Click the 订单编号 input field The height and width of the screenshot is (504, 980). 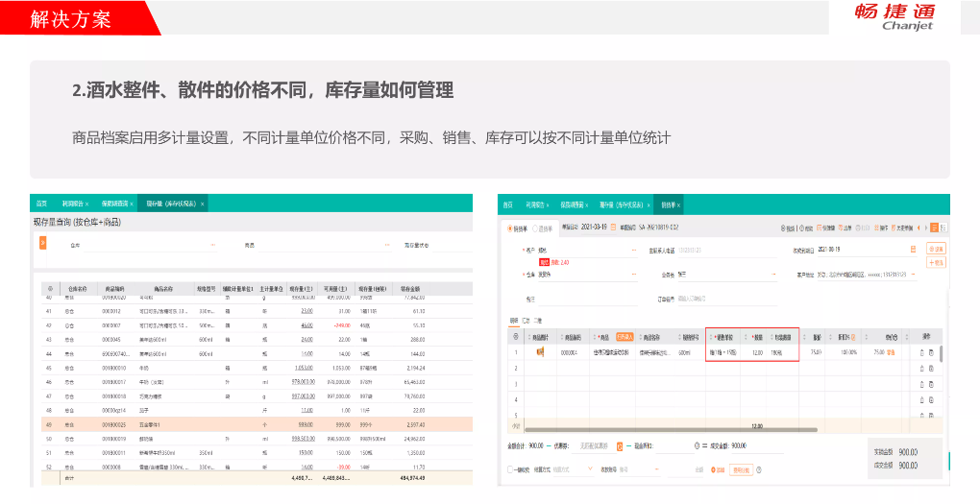pyautogui.click(x=727, y=300)
